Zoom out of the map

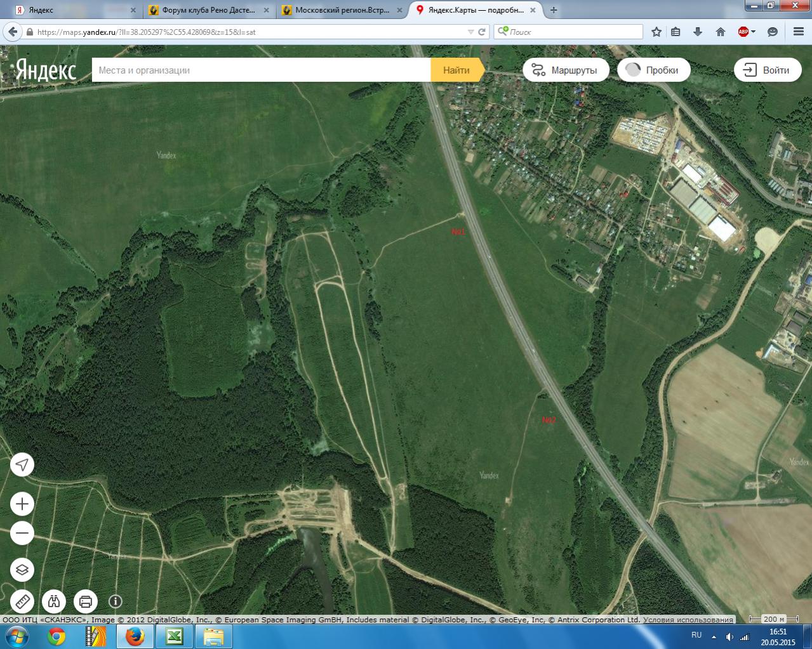[x=22, y=533]
